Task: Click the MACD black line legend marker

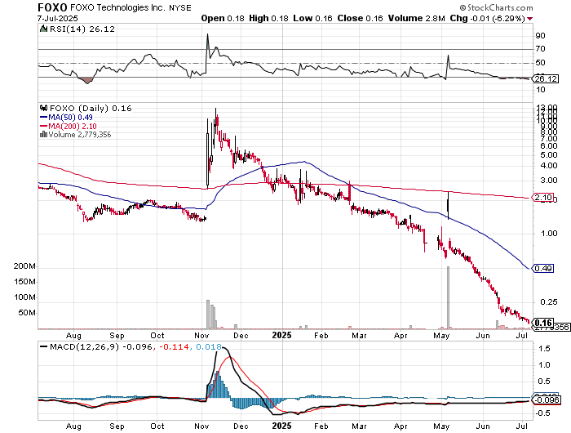Action: [x=44, y=347]
